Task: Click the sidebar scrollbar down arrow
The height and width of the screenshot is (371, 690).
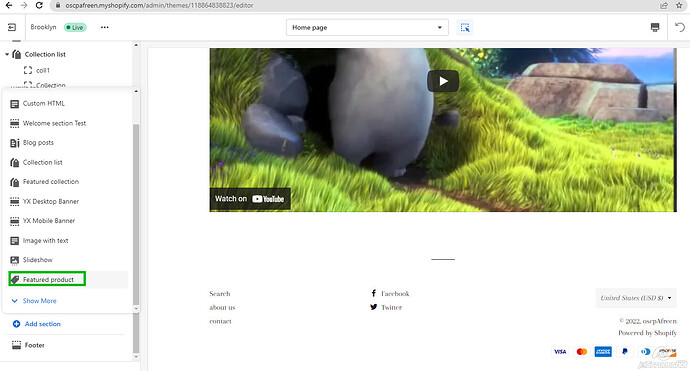Action: pyautogui.click(x=136, y=357)
